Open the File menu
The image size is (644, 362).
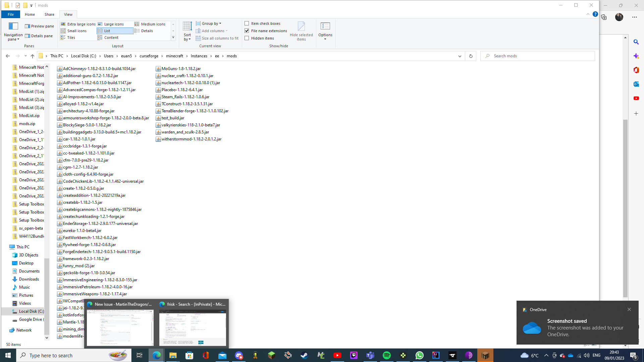pos(11,14)
